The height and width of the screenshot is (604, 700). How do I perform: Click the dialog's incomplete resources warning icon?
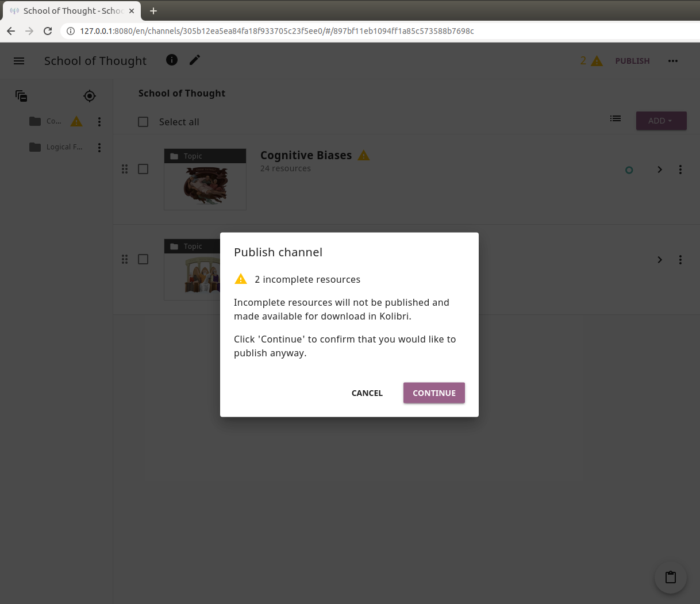(241, 279)
